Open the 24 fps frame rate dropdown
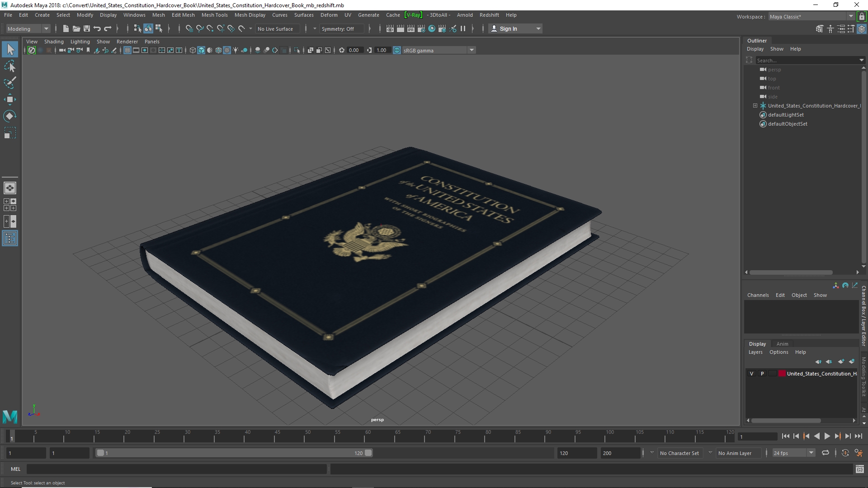 pos(793,453)
